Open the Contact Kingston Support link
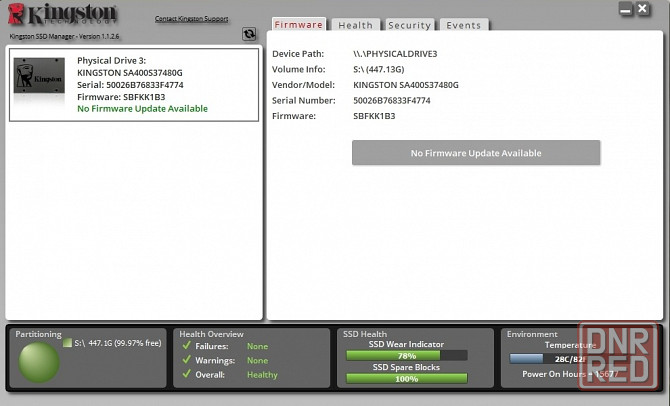 pyautogui.click(x=191, y=19)
